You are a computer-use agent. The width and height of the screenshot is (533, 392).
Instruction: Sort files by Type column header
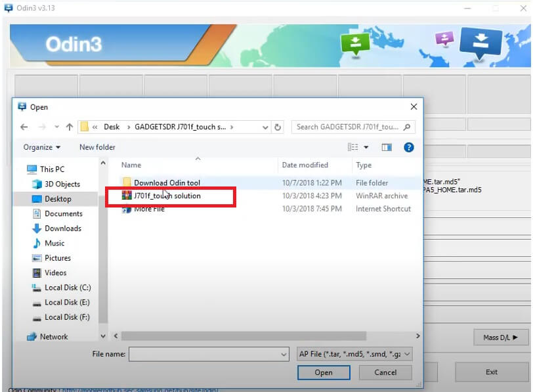(x=364, y=165)
